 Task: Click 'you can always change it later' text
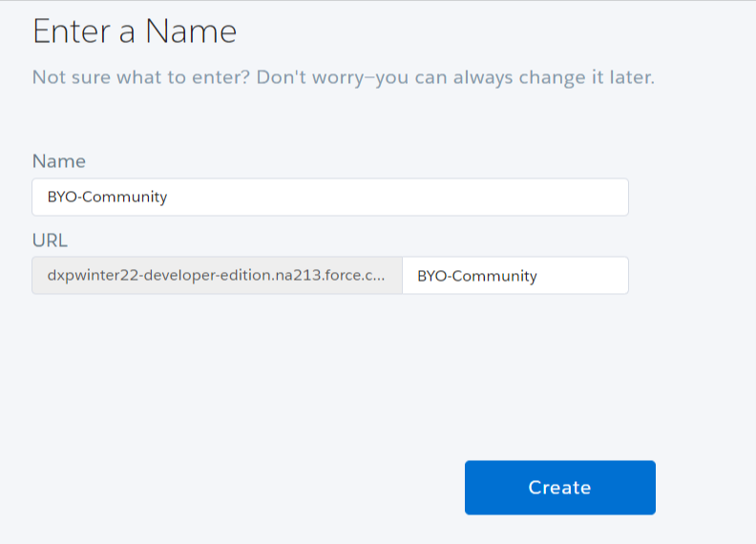[x=515, y=77]
